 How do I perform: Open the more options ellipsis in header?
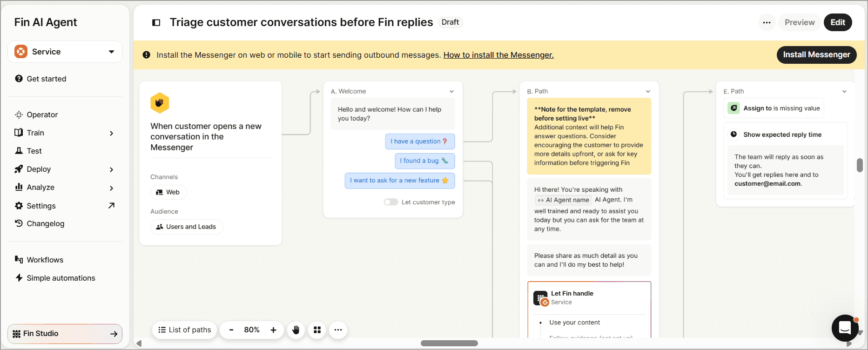click(x=767, y=22)
